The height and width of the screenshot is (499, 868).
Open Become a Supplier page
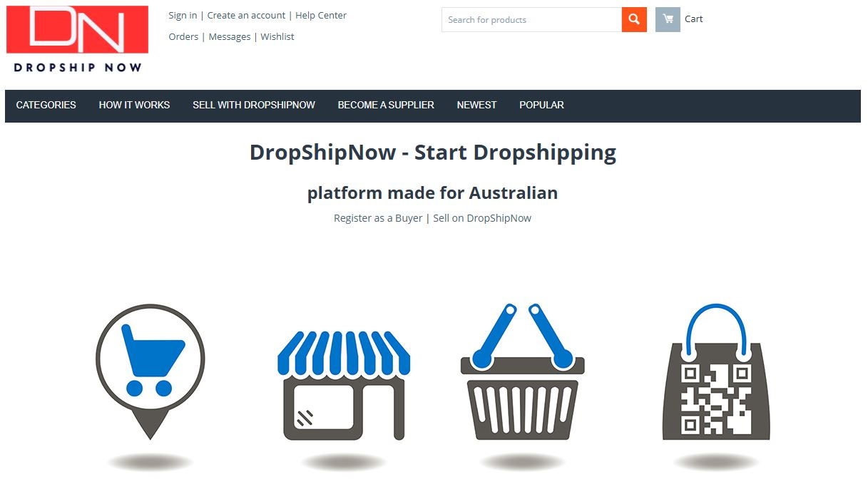(386, 105)
